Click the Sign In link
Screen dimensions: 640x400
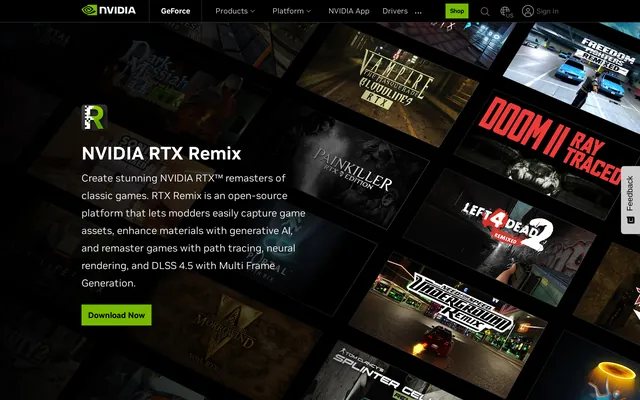click(x=547, y=11)
